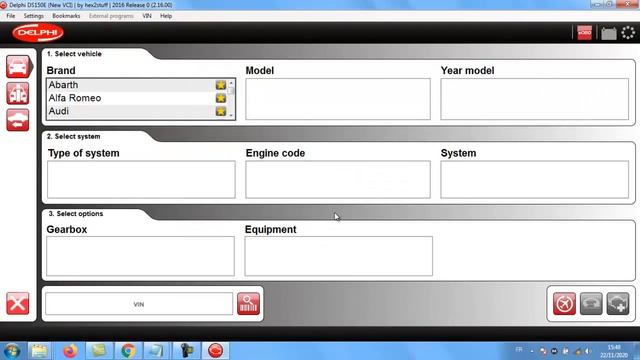Click the battery voltage icon in header
This screenshot has width=640, height=360.
pos(609,33)
